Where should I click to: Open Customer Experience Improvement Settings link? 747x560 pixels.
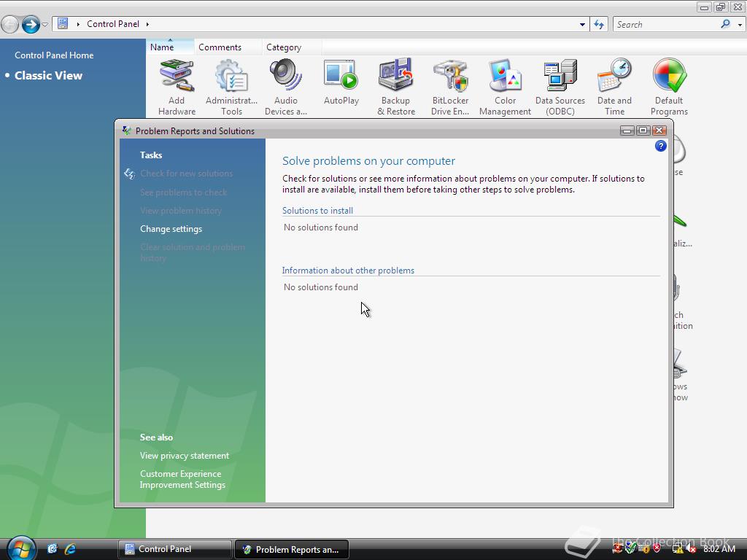182,479
